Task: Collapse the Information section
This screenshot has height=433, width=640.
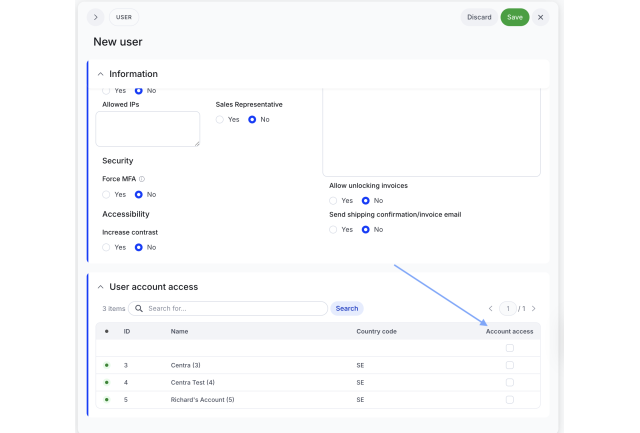Action: (100, 74)
